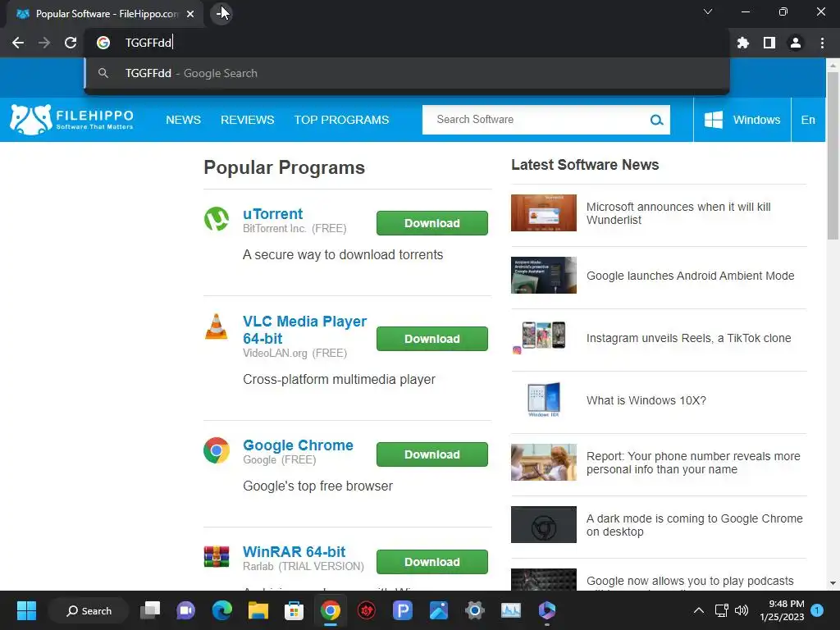Read Google launches Android Ambient Mode

point(690,276)
